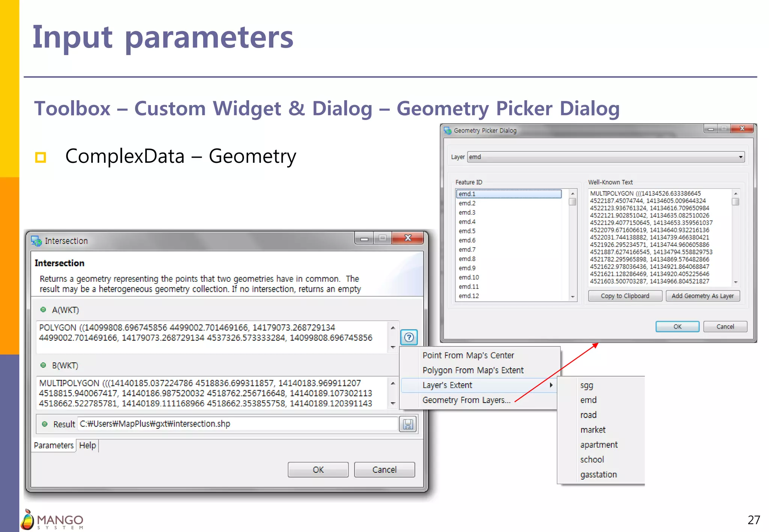Click the Well-Known Text scrollbar thumb
Image resolution: width=769 pixels, height=532 pixels.
tap(736, 202)
